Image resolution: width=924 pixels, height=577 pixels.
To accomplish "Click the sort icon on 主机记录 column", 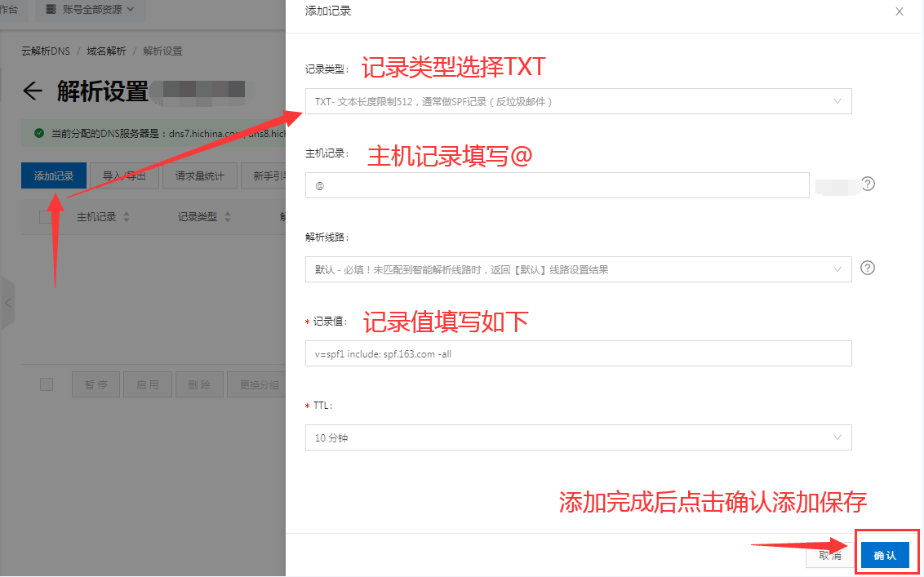I will click(127, 217).
